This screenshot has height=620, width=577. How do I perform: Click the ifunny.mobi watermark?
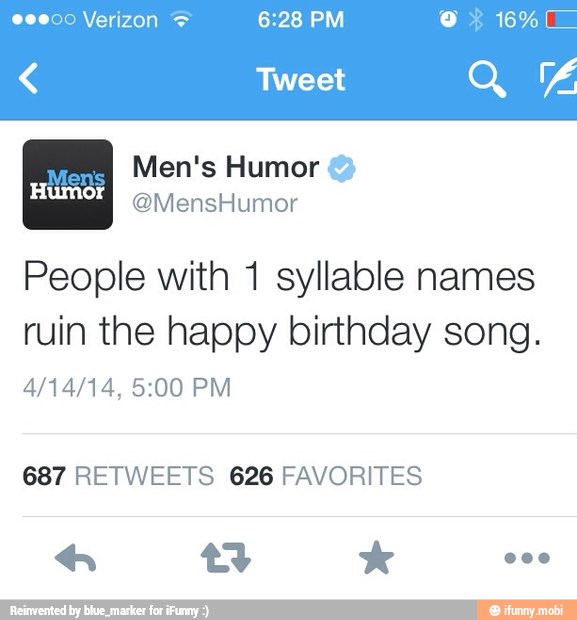[x=526, y=610]
